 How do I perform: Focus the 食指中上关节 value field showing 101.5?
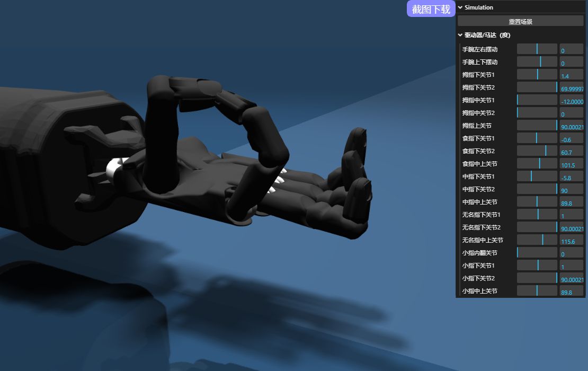571,164
